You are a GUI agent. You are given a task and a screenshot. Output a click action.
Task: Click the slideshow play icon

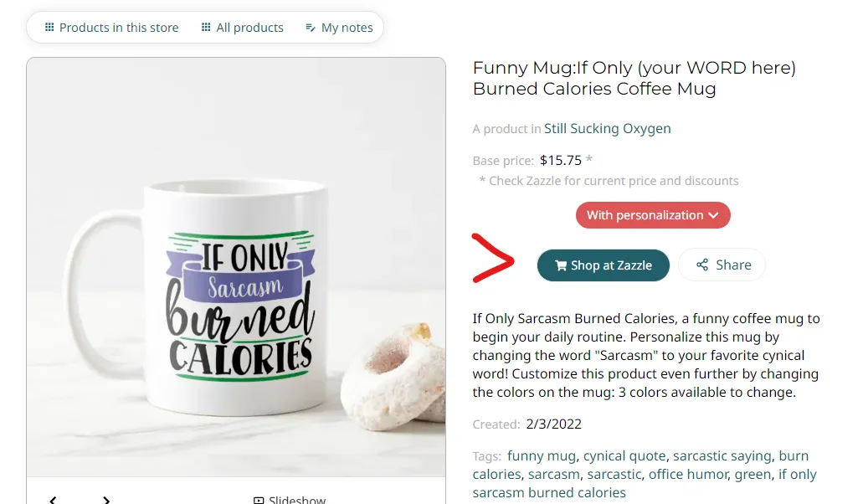coord(259,500)
